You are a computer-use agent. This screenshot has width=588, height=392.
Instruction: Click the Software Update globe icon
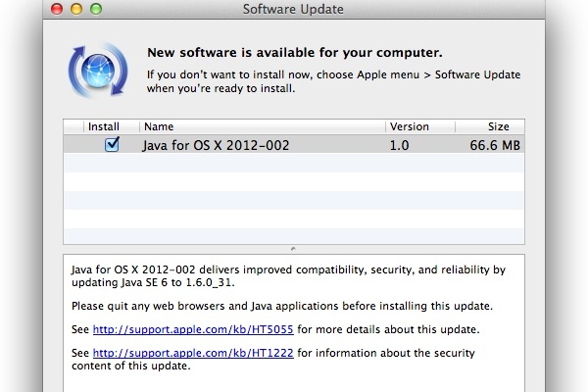point(98,71)
